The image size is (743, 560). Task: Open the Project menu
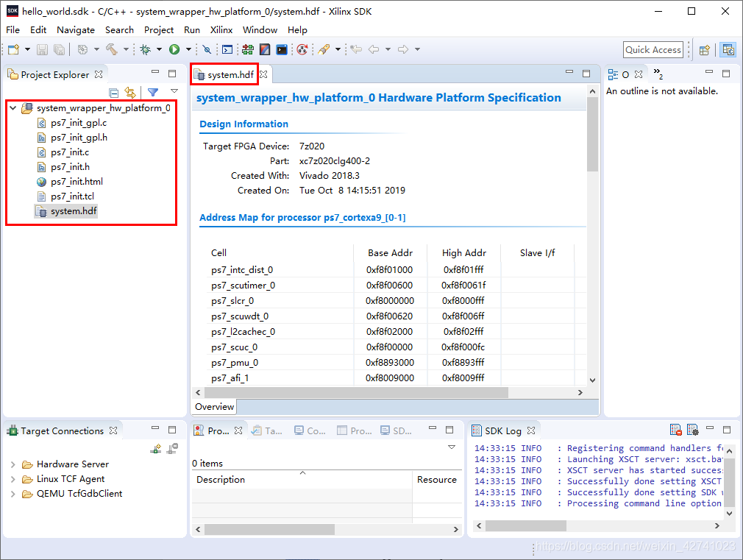(159, 30)
